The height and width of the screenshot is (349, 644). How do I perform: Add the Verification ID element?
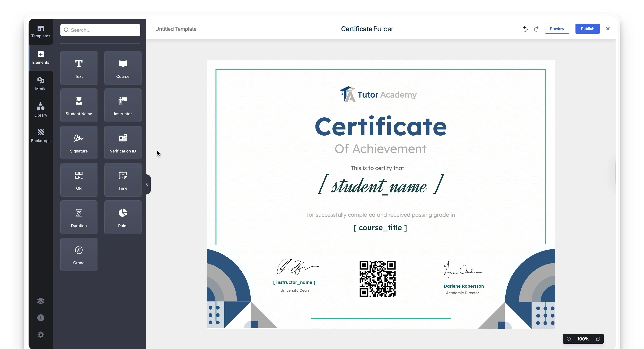point(123,142)
